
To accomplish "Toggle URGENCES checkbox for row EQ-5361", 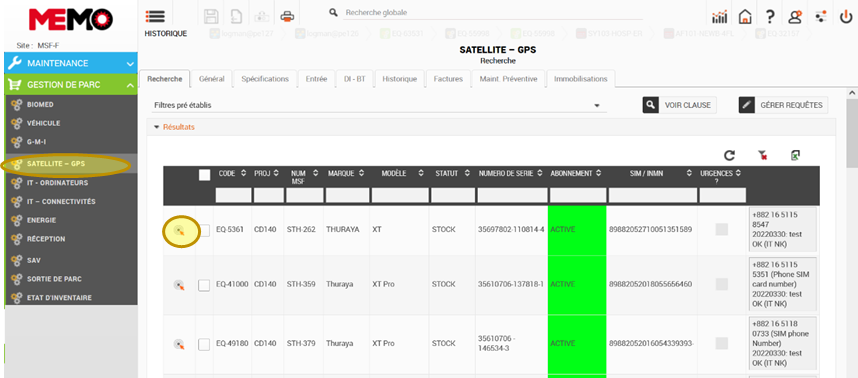I will (722, 230).
